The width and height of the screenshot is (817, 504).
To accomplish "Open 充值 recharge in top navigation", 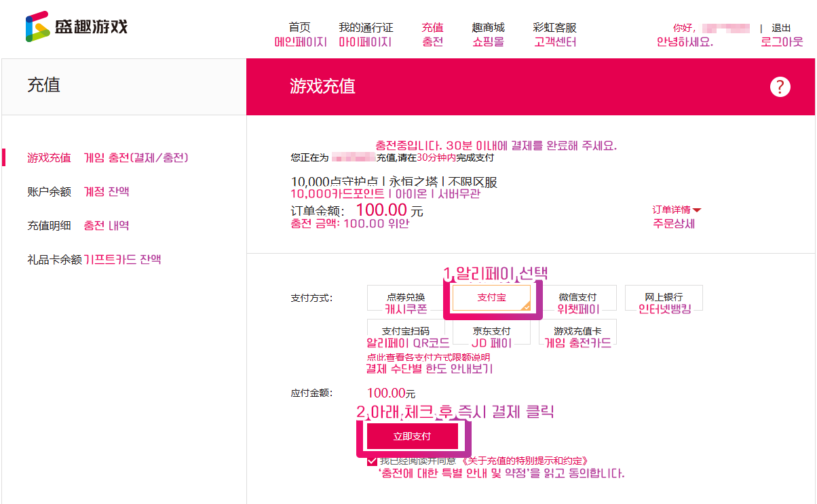I will (432, 28).
